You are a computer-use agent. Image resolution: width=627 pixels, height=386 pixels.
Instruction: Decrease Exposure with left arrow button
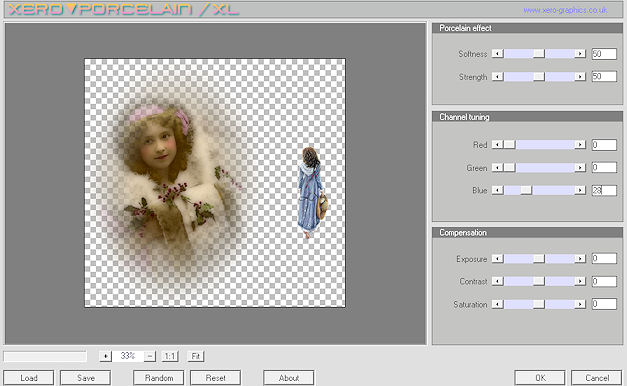pyautogui.click(x=497, y=259)
